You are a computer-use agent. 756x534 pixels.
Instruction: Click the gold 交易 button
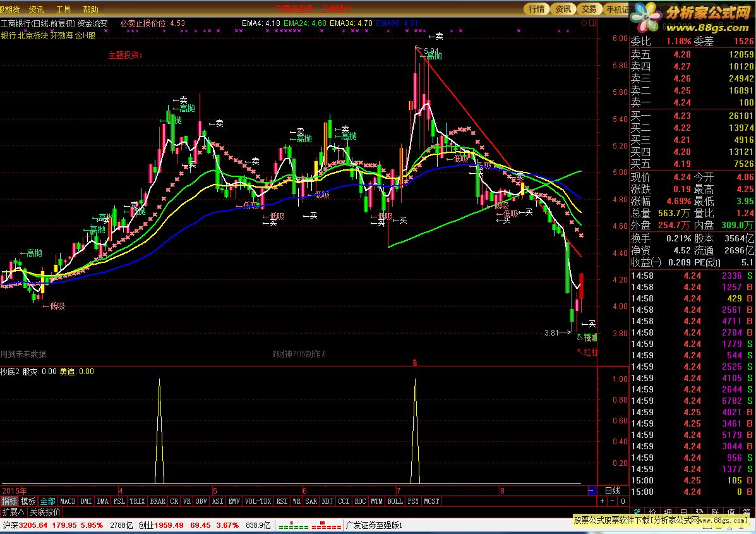click(589, 9)
